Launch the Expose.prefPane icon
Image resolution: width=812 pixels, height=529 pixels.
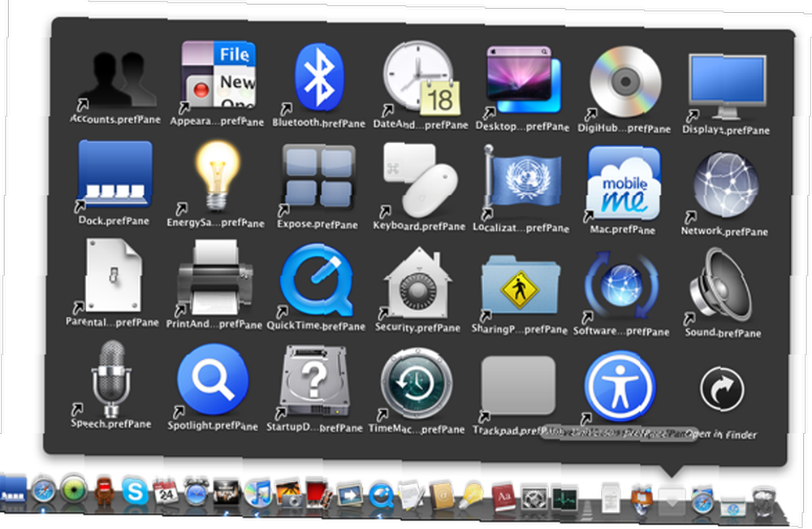318,178
